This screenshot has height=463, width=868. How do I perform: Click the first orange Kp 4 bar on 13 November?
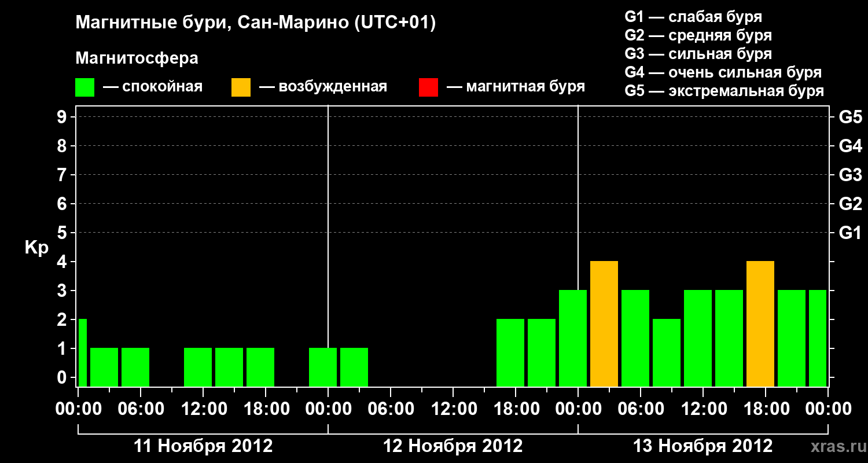tap(604, 324)
